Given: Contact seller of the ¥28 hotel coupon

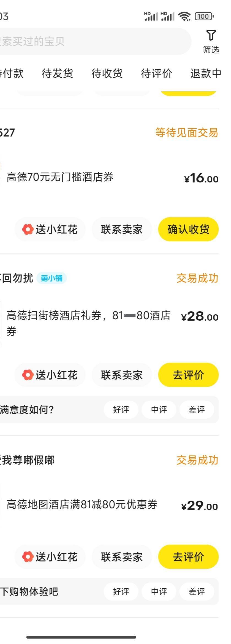Looking at the screenshot, I should 122,375.
